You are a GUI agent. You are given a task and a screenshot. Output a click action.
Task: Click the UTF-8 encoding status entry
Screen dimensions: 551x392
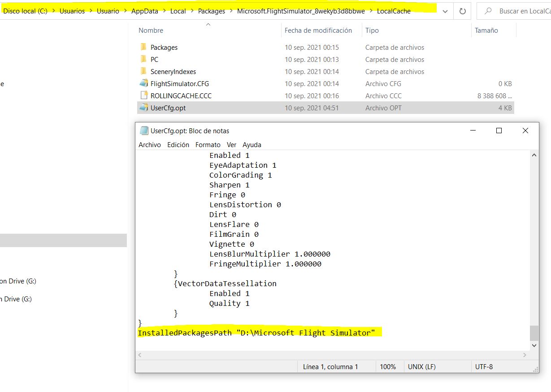[484, 367]
